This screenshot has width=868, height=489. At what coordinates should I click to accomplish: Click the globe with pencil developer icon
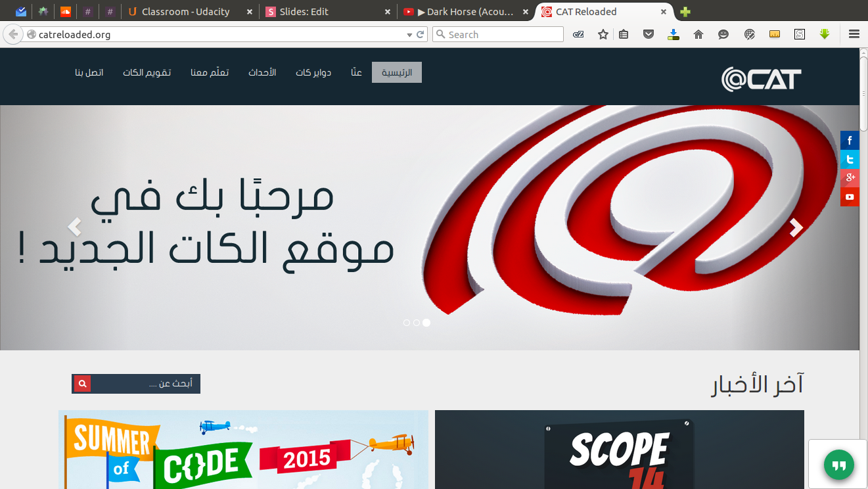click(750, 34)
